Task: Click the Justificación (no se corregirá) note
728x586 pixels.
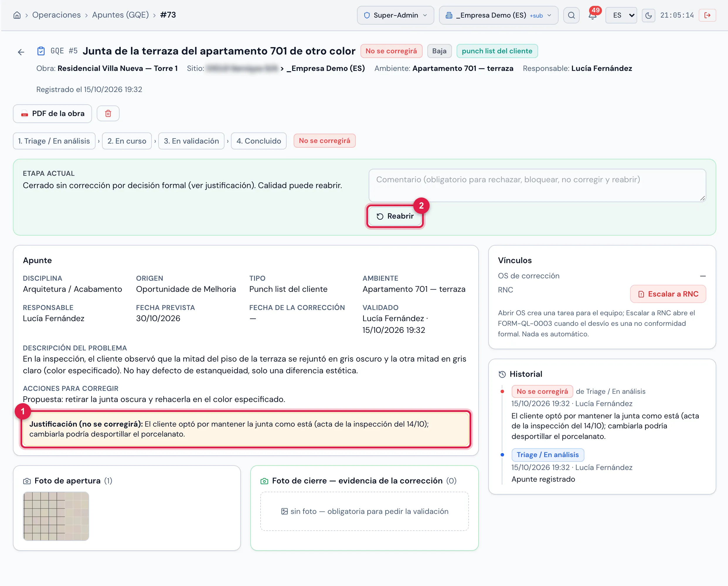Action: point(246,429)
